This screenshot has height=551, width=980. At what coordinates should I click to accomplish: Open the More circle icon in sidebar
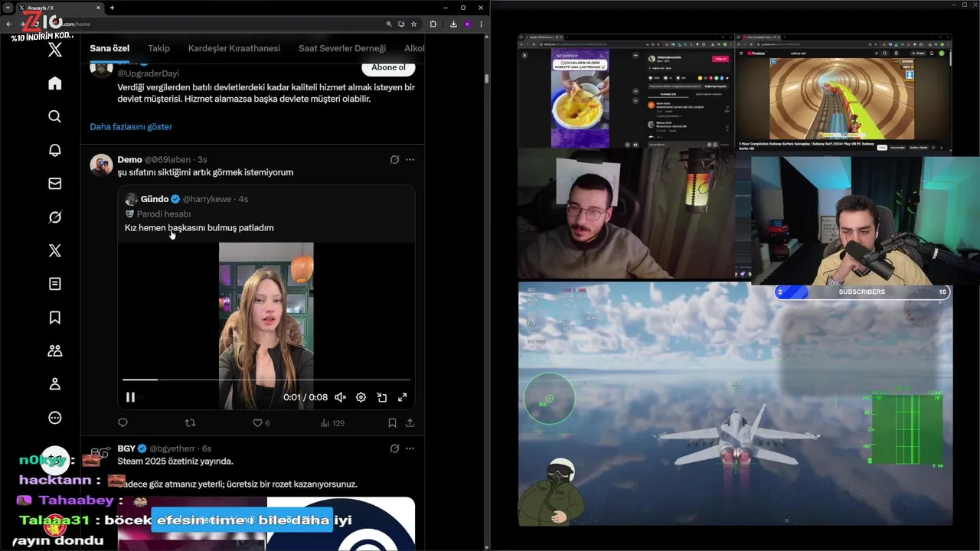click(x=55, y=418)
